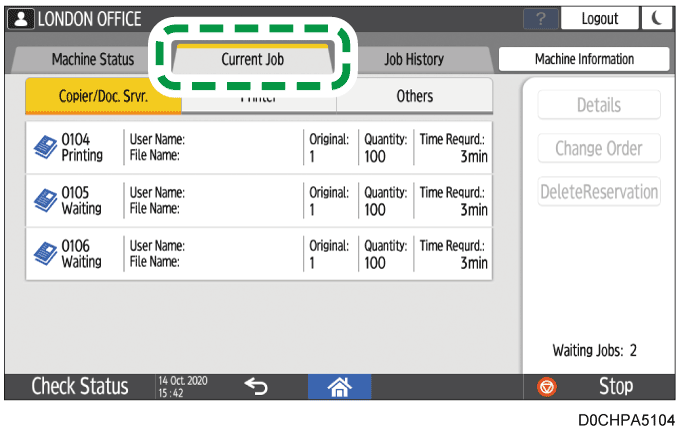
Task: Click the user login icon beside LONDON OFFICE
Action: [22, 19]
